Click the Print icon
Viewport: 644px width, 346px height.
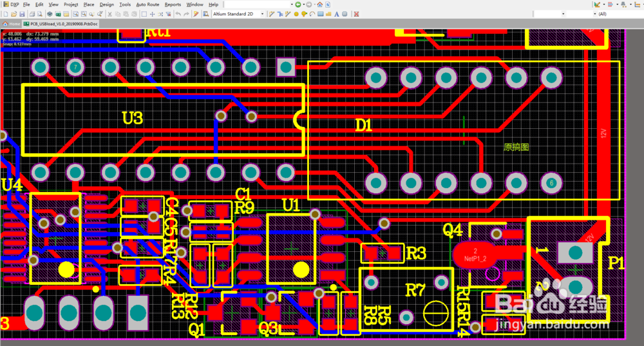(x=32, y=14)
